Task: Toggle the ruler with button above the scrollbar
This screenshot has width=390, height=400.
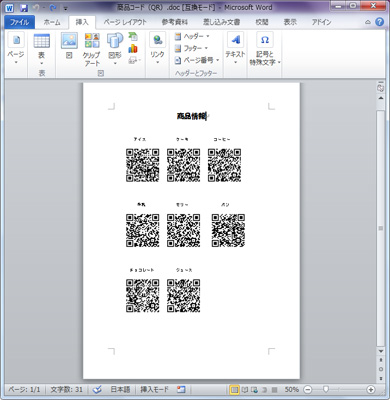Action: click(x=380, y=88)
